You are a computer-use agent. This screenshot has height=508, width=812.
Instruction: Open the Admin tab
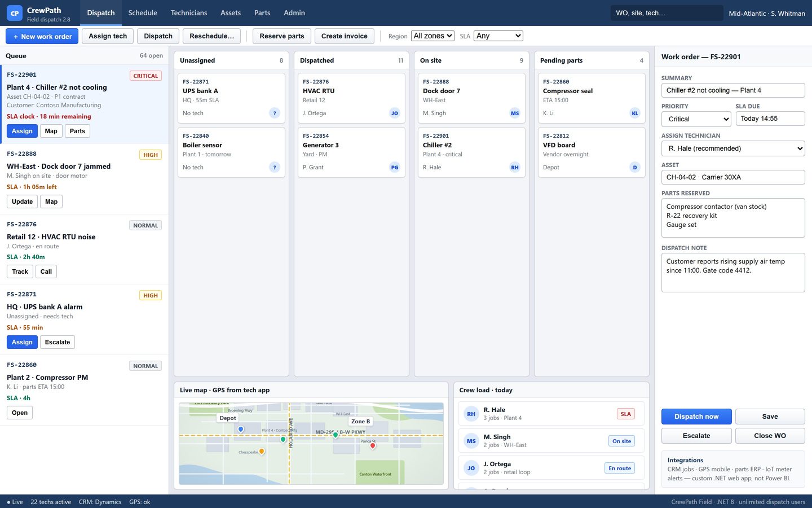click(294, 13)
